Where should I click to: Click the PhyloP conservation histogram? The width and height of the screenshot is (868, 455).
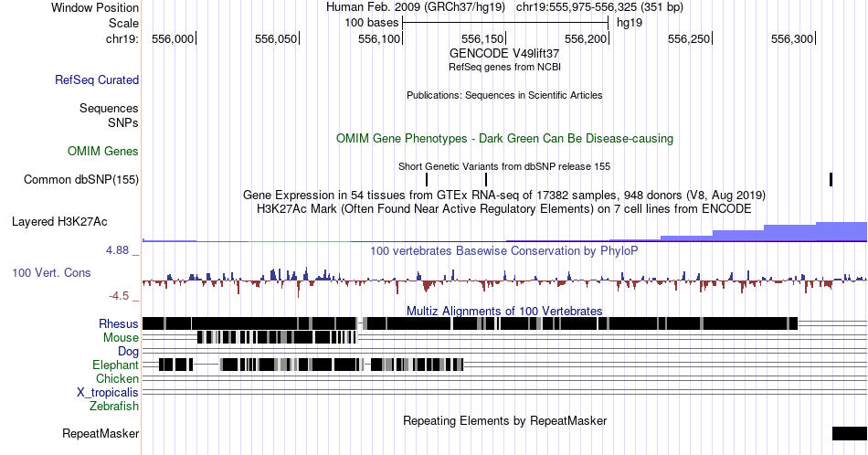coord(504,280)
